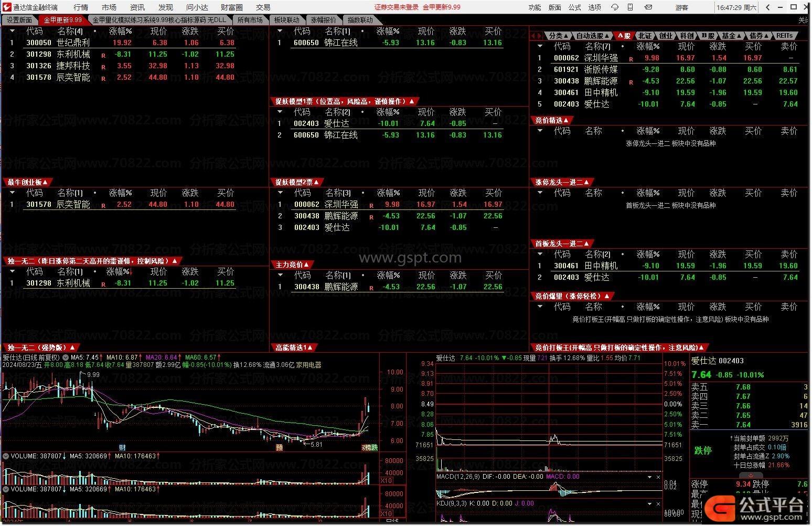
Task: Expand the 基金 dropdown tab
Action: coord(732,36)
